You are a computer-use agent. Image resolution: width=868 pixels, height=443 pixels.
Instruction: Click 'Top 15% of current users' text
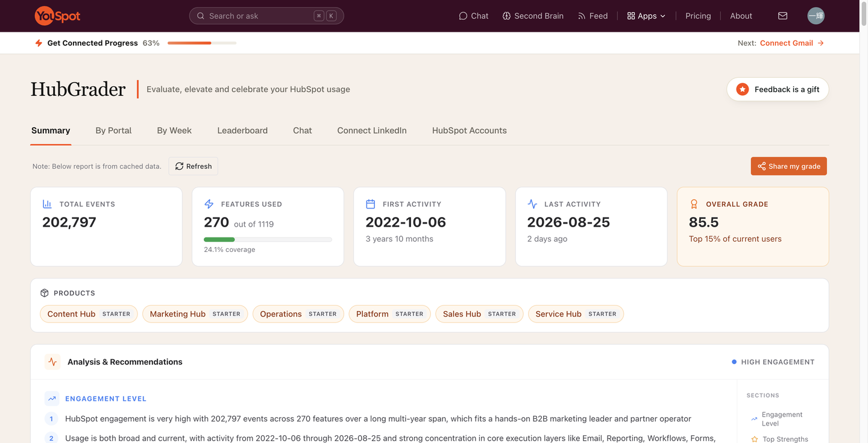pyautogui.click(x=735, y=239)
